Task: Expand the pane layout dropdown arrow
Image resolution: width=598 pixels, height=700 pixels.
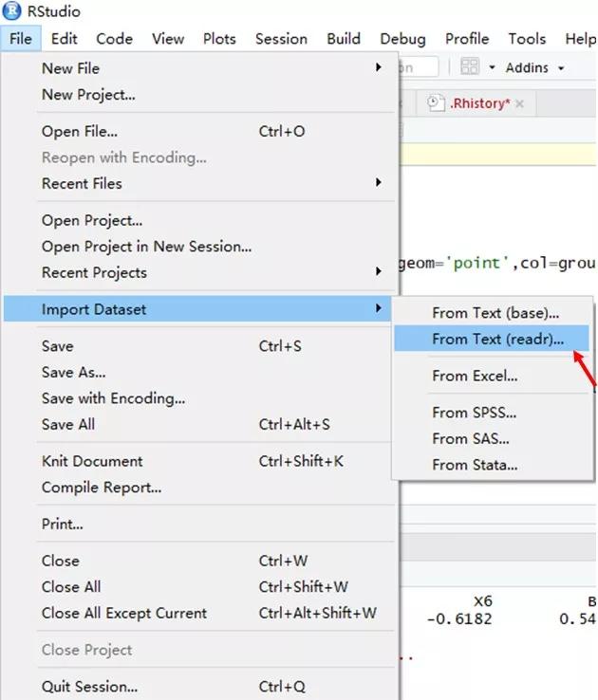Action: [492, 68]
